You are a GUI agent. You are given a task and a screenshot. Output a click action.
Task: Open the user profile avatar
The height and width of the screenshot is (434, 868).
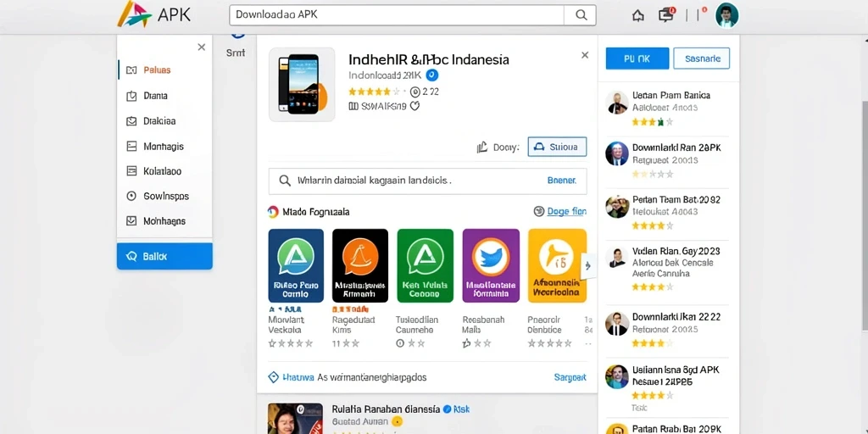(x=726, y=15)
